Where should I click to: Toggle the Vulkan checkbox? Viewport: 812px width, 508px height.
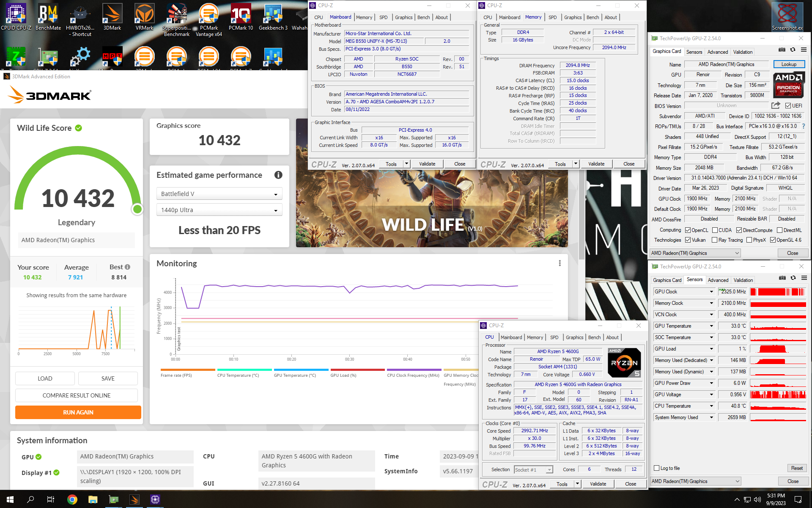688,240
